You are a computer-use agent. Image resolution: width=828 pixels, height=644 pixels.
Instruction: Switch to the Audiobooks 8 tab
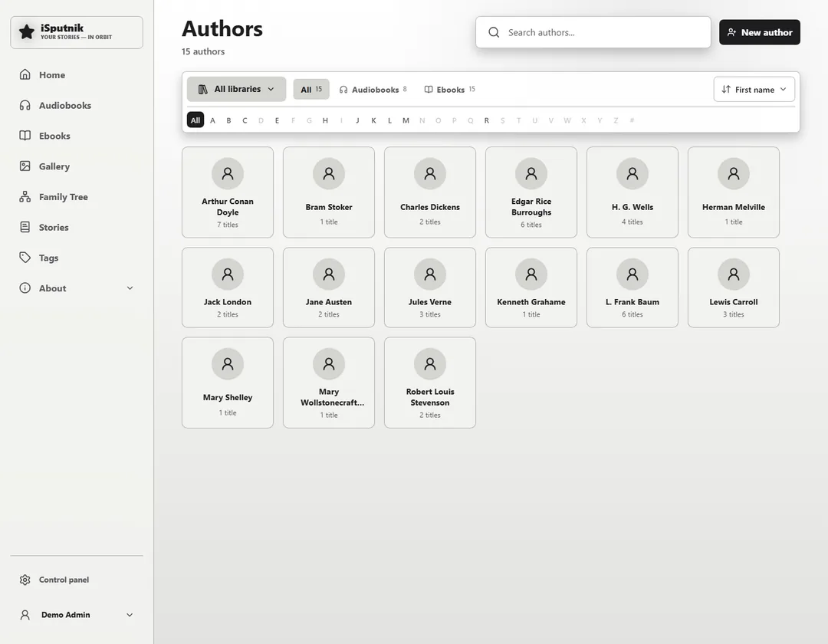point(373,89)
